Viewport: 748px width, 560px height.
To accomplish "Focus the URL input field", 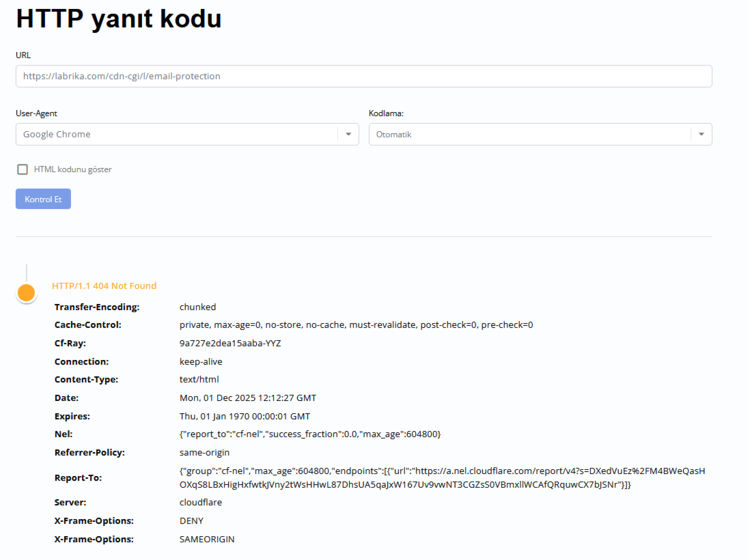I will pyautogui.click(x=363, y=76).
